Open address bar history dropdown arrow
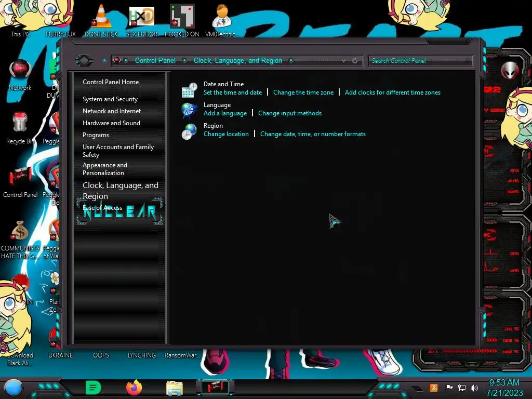Viewport: 532px width, 399px height. click(x=344, y=61)
